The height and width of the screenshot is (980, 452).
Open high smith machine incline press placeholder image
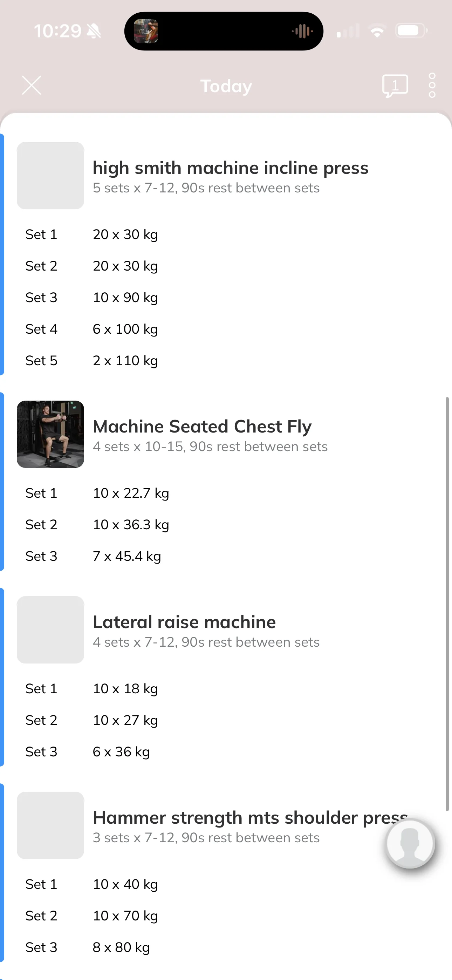pyautogui.click(x=50, y=175)
